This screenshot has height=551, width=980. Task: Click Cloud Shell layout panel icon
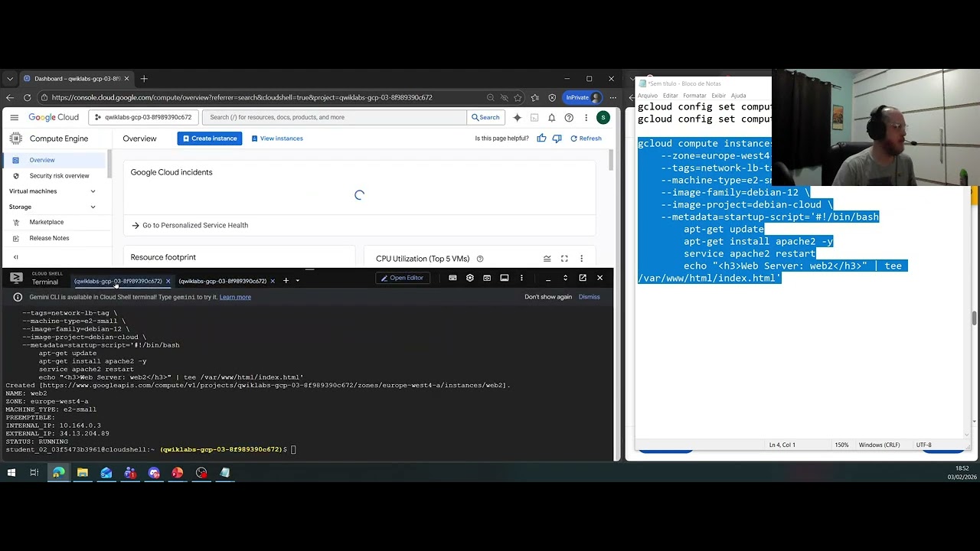pos(505,278)
